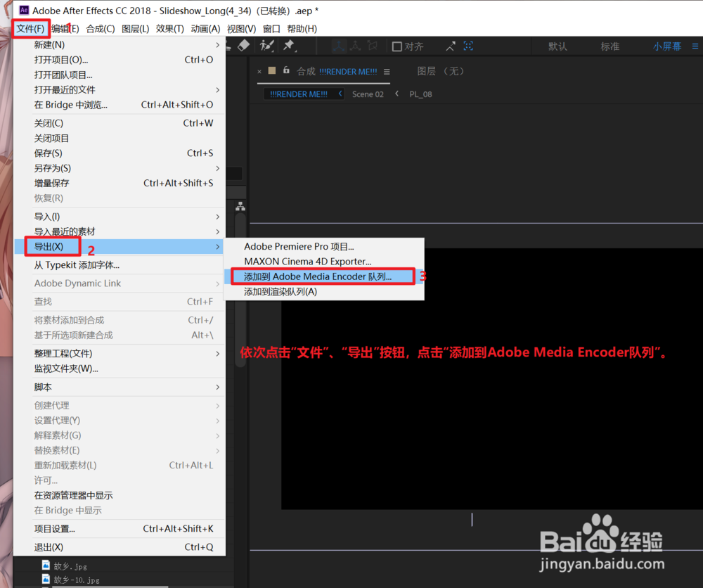
Task: Close the composition panel tab
Action: [259, 71]
